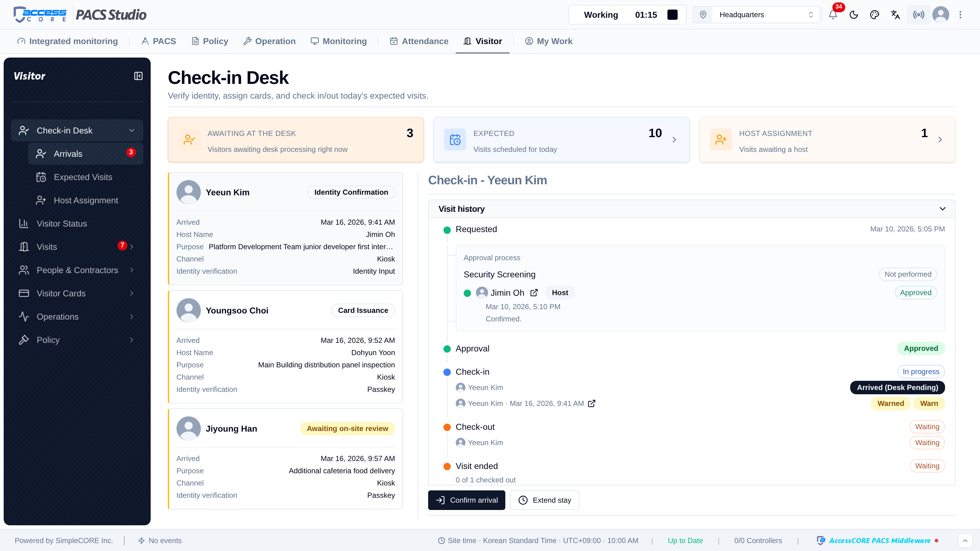Open the Host Assignment summary card
This screenshot has height=551, width=980.
(x=827, y=140)
